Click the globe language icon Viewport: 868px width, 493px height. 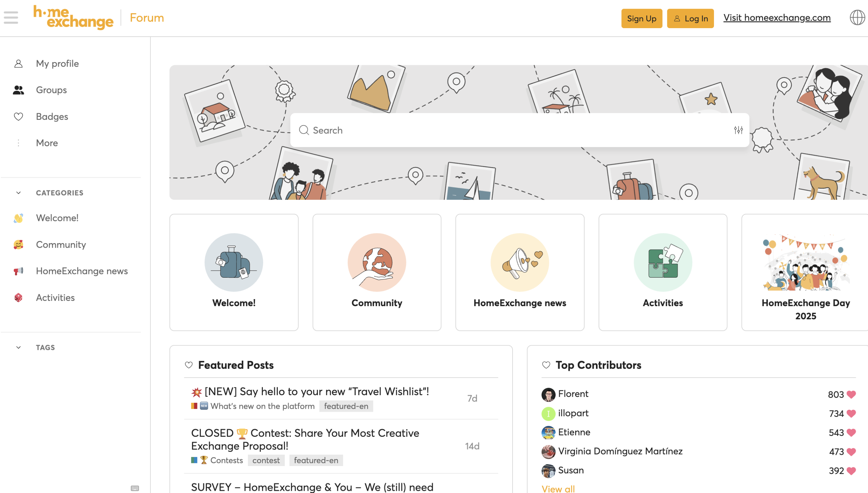pos(858,18)
